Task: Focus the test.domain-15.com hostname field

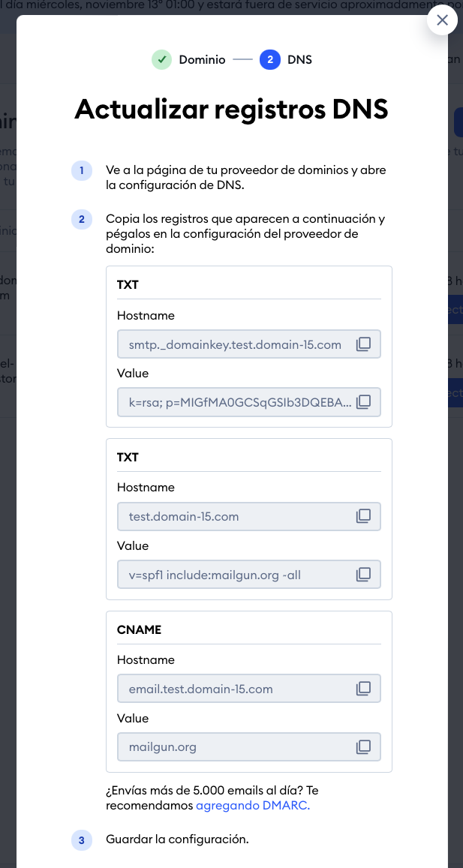Action: tap(248, 516)
